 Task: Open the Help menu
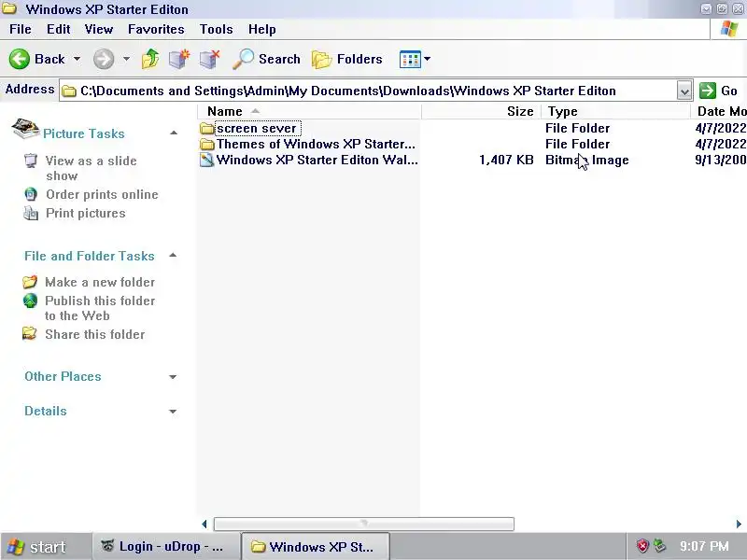(x=262, y=29)
